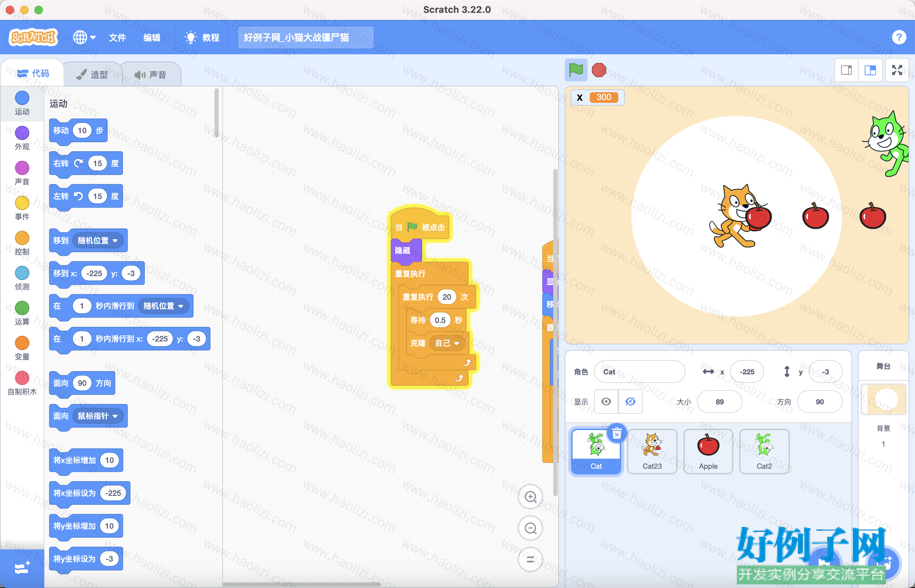Screen dimensions: 915x588
Task: Click the orange Cat sprite on stage
Action: (x=736, y=216)
